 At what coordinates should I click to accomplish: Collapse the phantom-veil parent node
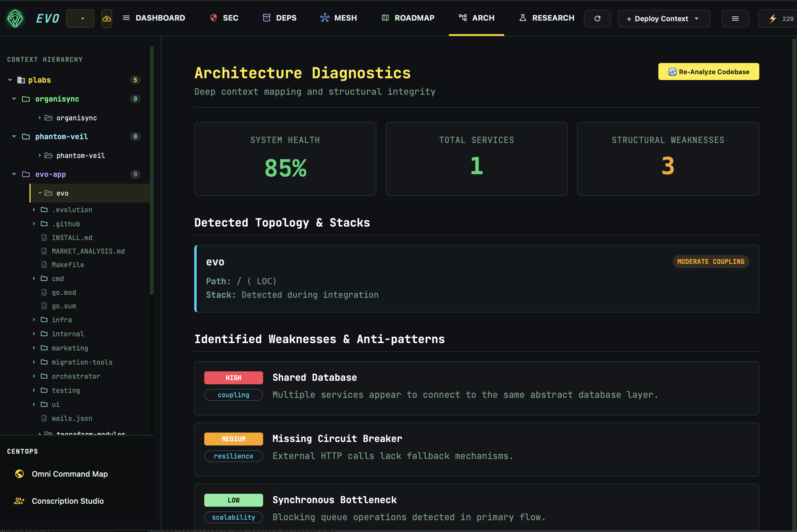pos(14,137)
